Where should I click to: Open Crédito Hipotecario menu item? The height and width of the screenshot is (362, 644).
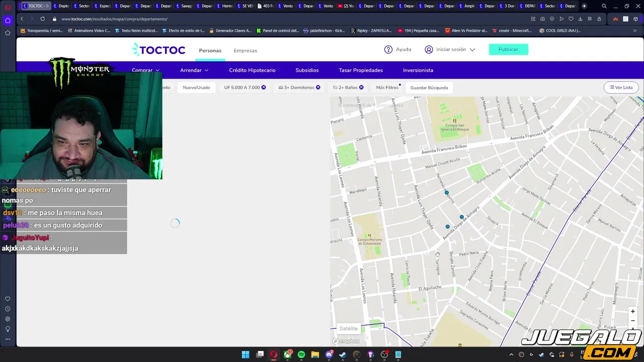[x=252, y=70]
